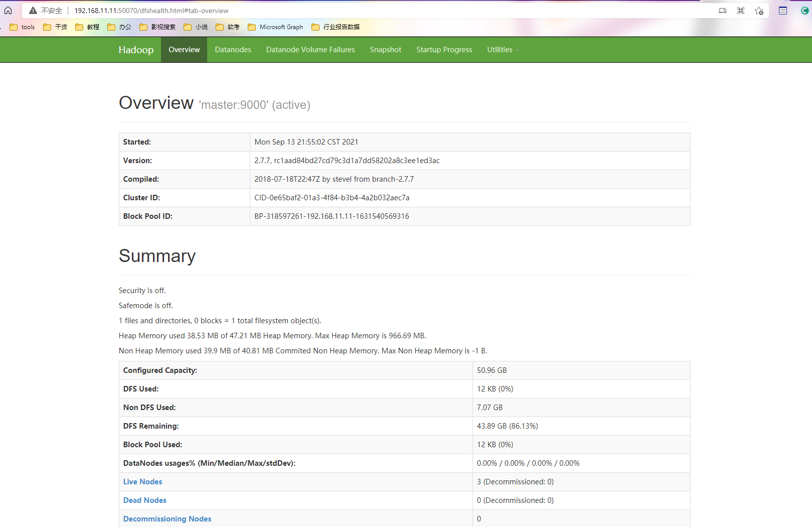Click the Compiled date value
Image resolution: width=812 pixels, height=527 pixels.
point(334,179)
